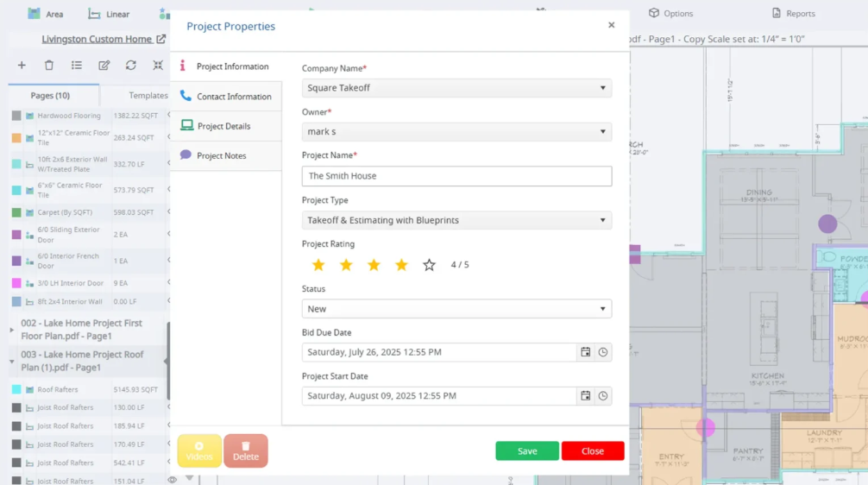Select the Area takeoff tool
Image resolution: width=868 pixels, height=485 pixels.
[46, 14]
